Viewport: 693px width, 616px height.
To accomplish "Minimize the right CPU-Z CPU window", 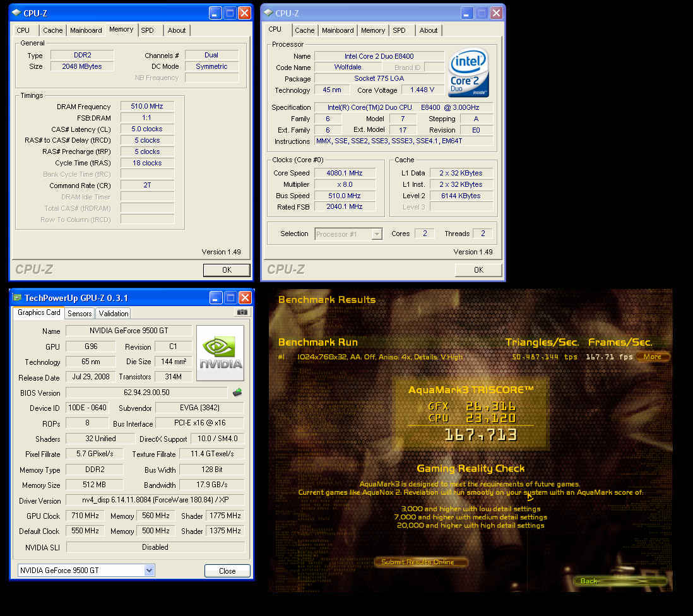I will coord(466,13).
